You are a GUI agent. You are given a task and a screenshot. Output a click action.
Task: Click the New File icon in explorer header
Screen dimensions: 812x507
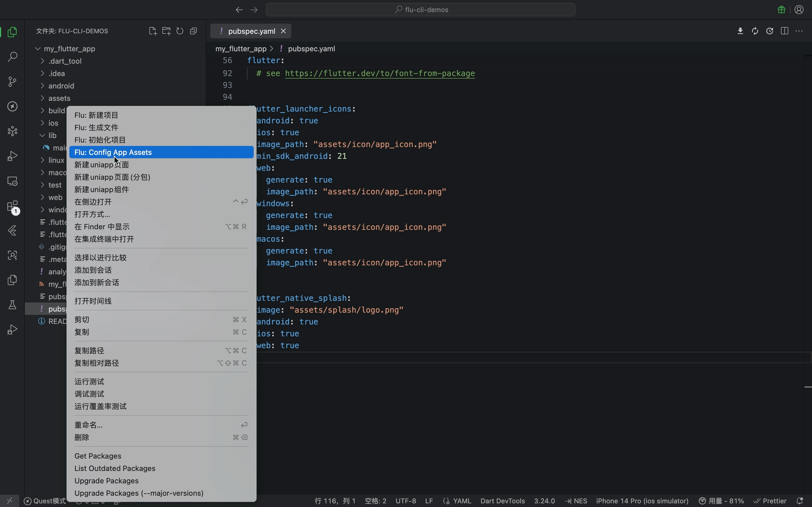click(x=153, y=31)
